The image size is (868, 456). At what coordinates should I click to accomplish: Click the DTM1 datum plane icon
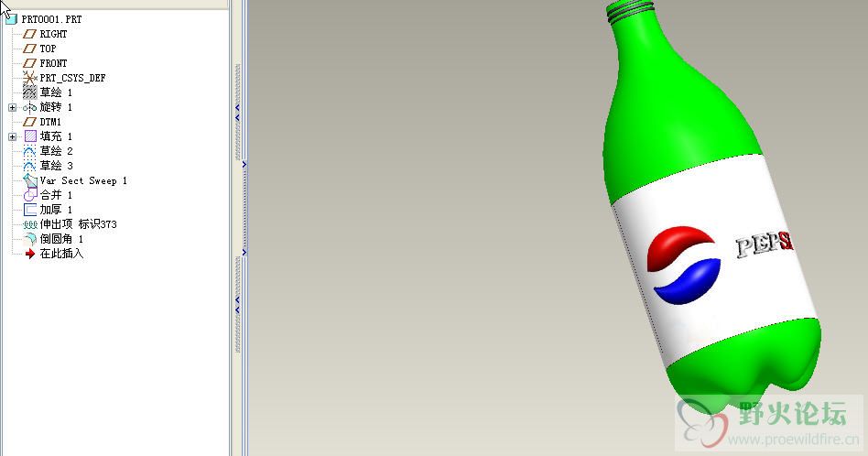30,122
